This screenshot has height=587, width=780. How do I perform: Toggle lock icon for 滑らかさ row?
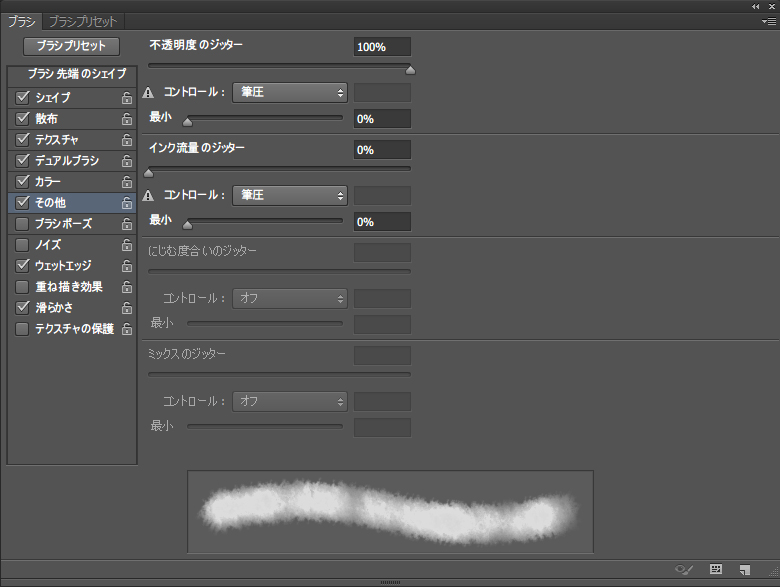pos(127,307)
